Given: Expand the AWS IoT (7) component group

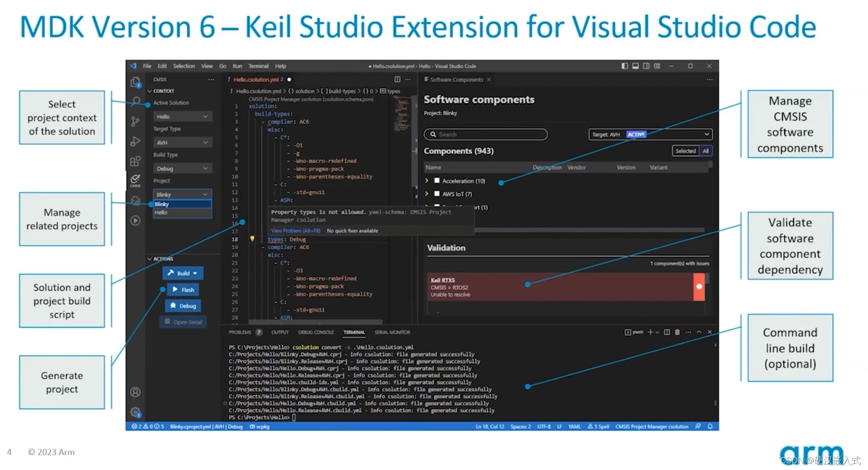Looking at the screenshot, I should click(x=427, y=194).
